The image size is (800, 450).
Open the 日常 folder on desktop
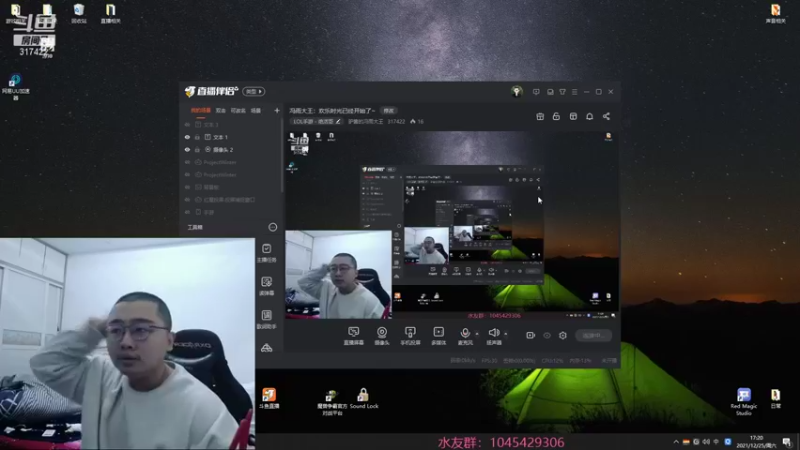[776, 398]
